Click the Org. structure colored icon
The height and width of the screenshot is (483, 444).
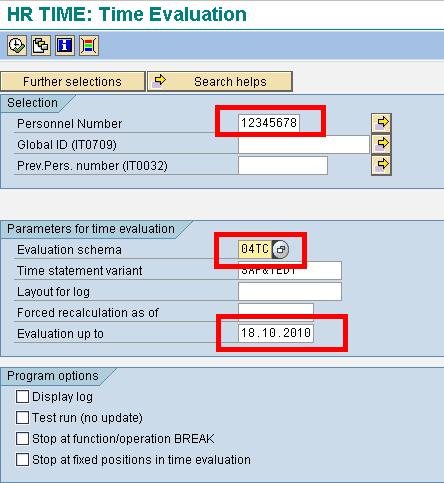(x=89, y=45)
